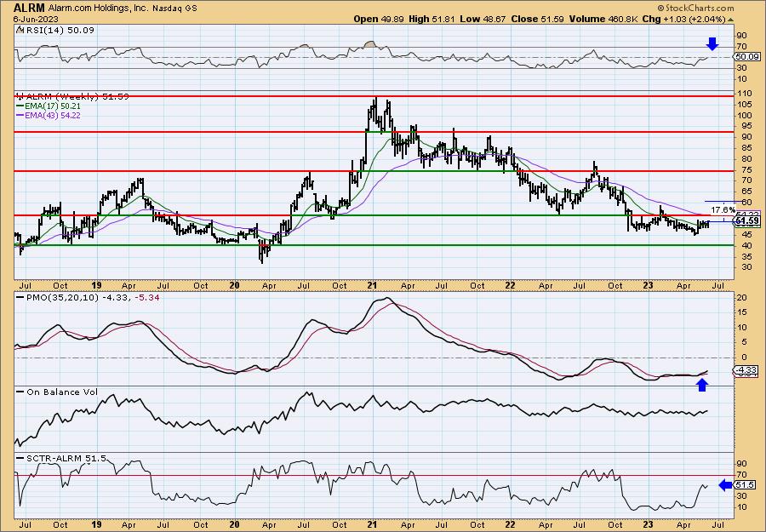Click the purple EMA(43) legend line swatch
Screen dimensions: 766x532
point(20,116)
